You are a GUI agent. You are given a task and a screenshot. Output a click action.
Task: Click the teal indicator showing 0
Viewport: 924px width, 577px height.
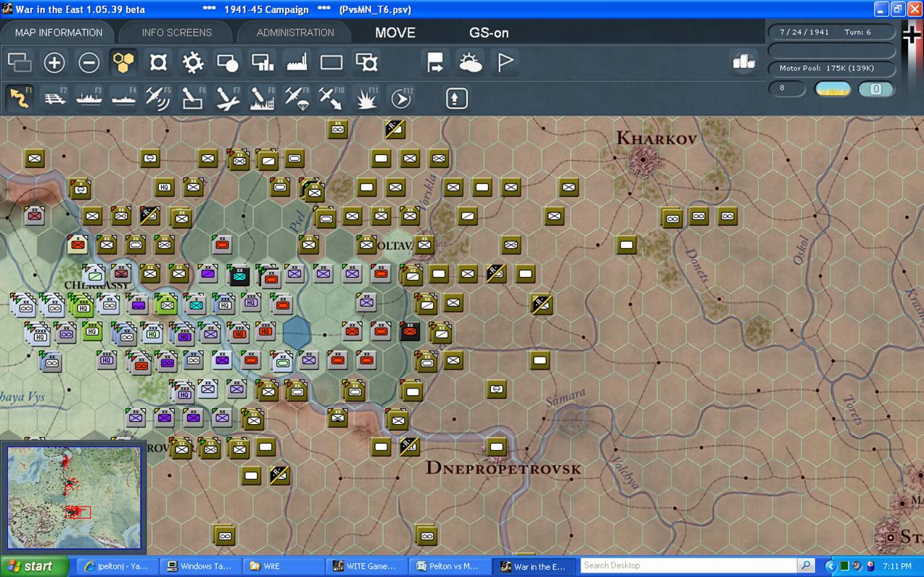pos(876,89)
